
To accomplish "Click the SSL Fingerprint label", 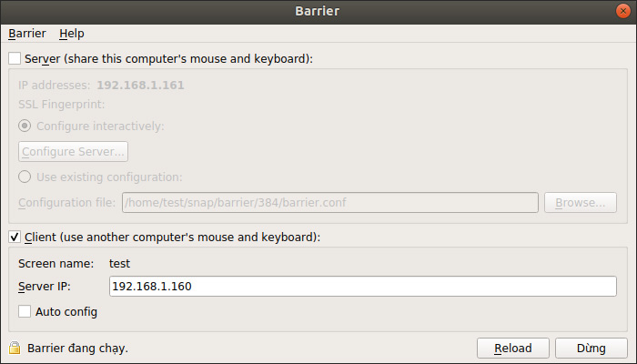I will click(55, 105).
